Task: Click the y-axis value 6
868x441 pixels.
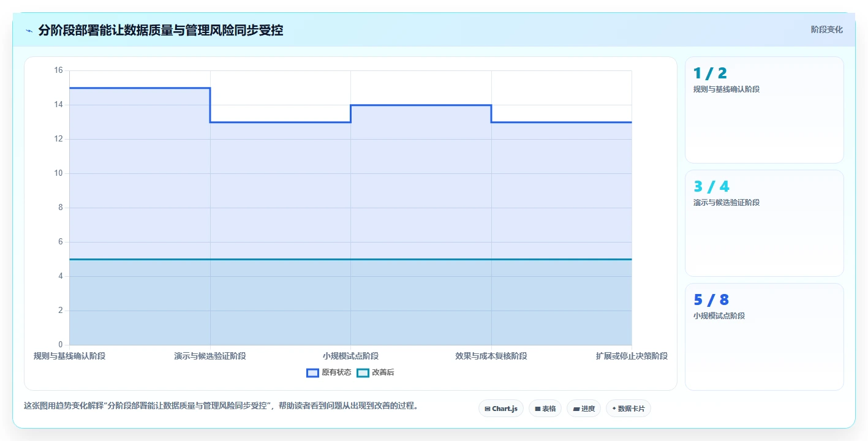Action: 61,242
